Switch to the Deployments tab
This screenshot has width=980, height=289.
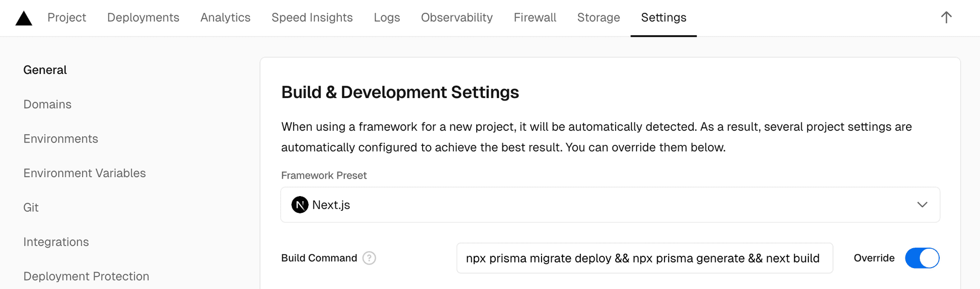pyautogui.click(x=143, y=17)
